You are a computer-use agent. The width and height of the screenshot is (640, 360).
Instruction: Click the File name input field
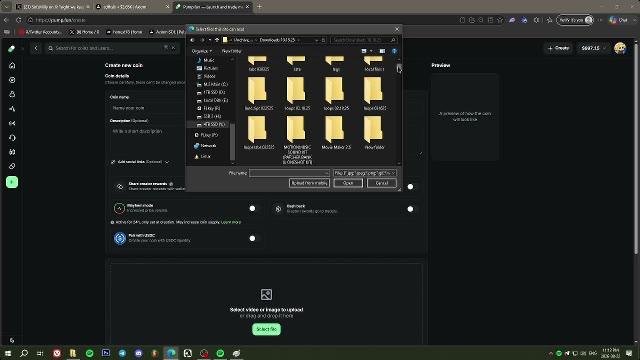(x=289, y=173)
